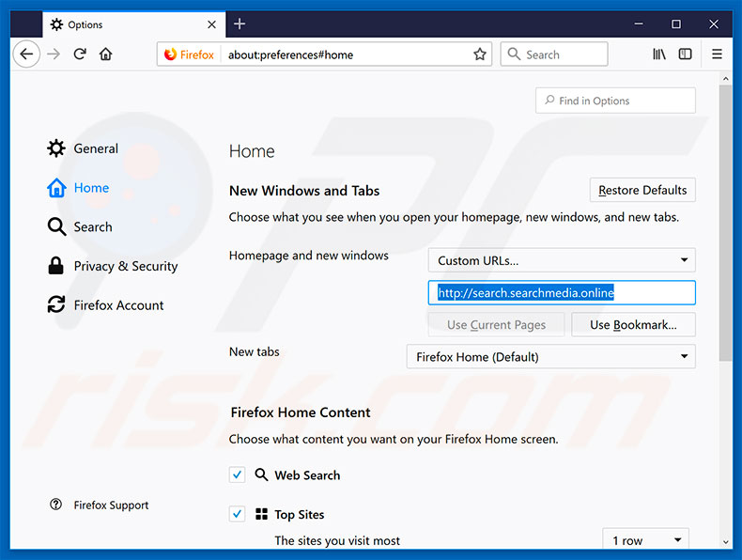
Task: Click the toolbar Search input box
Action: click(x=554, y=54)
